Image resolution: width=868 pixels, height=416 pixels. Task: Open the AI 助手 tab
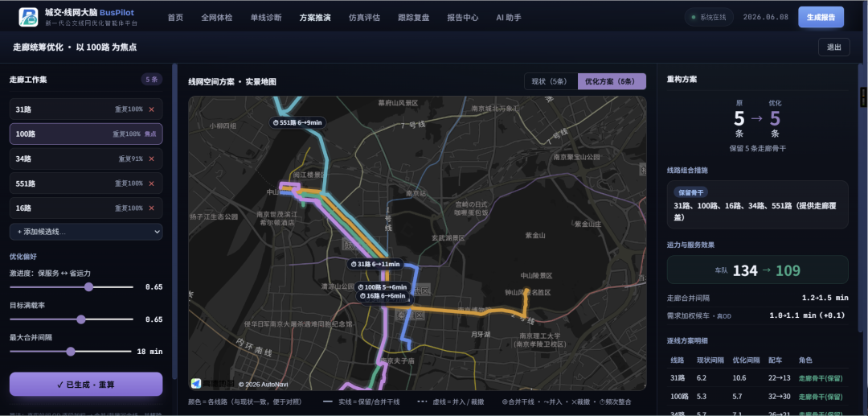[509, 17]
